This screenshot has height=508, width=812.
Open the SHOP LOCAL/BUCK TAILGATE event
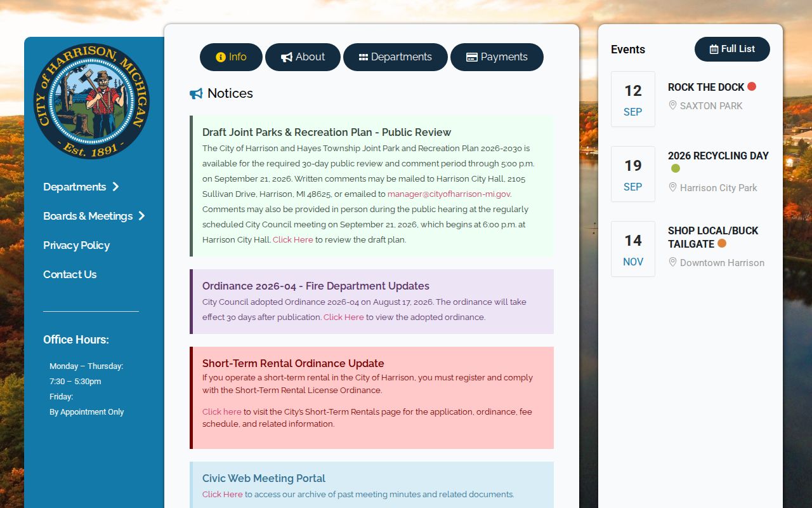tap(713, 237)
